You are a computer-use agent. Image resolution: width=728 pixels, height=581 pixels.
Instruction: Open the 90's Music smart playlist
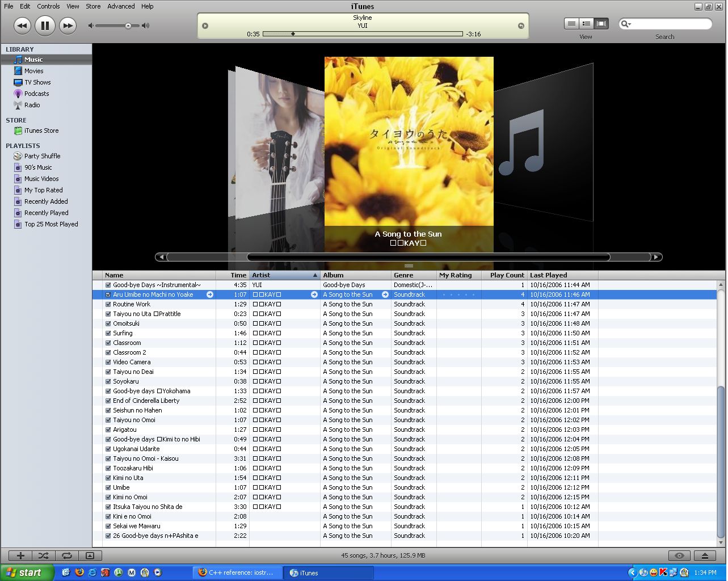point(38,167)
